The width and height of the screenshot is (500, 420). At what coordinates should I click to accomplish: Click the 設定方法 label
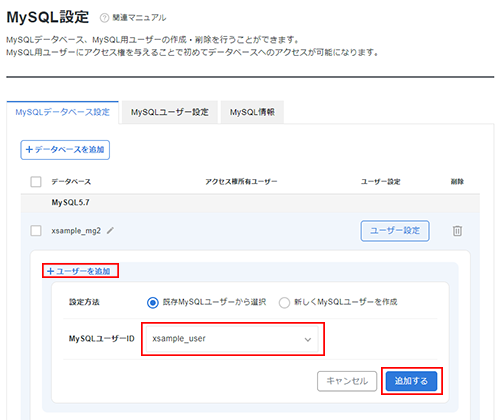(84, 302)
